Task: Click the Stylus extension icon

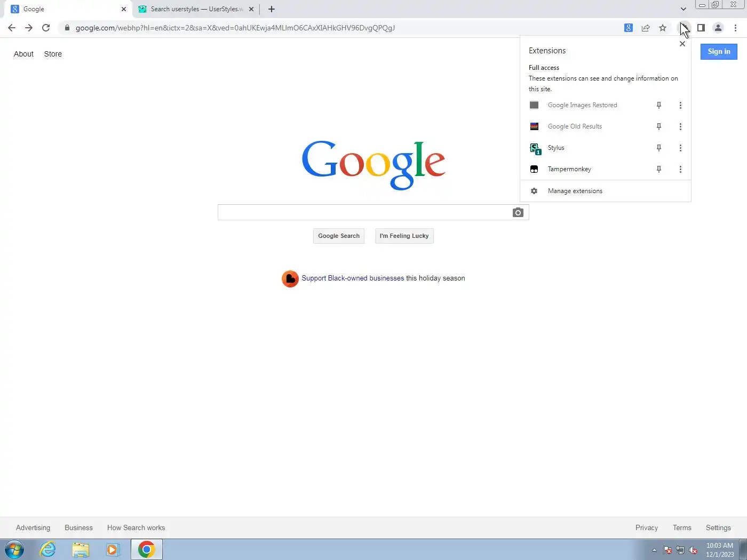Action: point(535,148)
